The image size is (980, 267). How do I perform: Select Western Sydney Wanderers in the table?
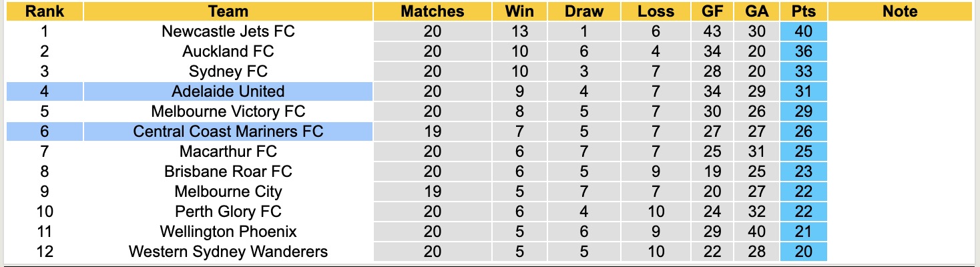228,252
